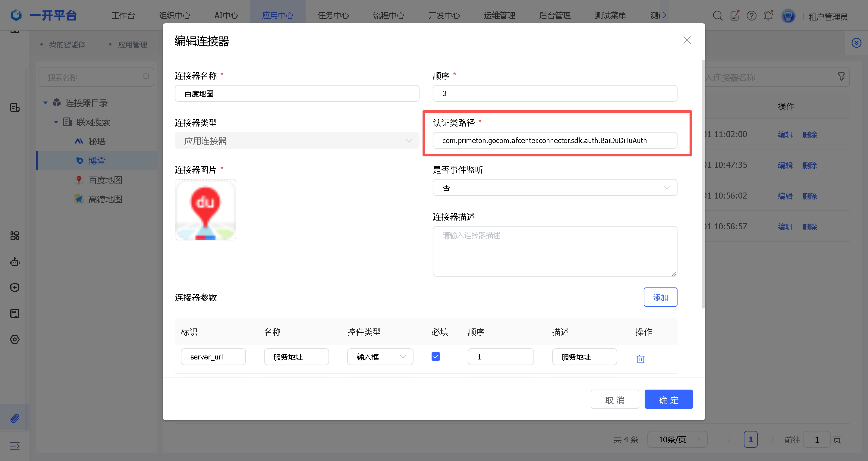Open the 输入框 control type dropdown
This screenshot has width=868, height=461.
coord(380,356)
